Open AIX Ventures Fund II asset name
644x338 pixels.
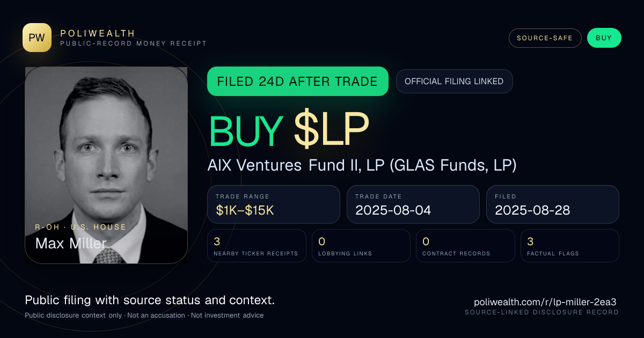pos(362,166)
